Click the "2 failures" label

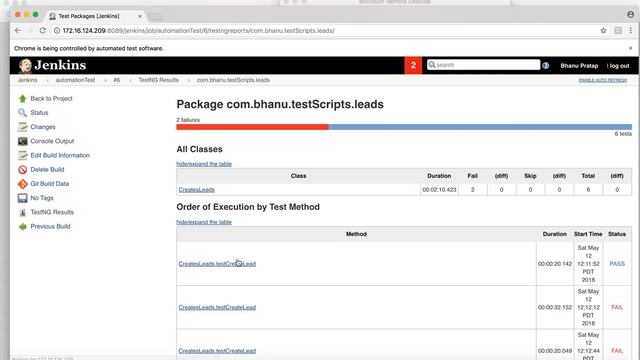click(188, 120)
